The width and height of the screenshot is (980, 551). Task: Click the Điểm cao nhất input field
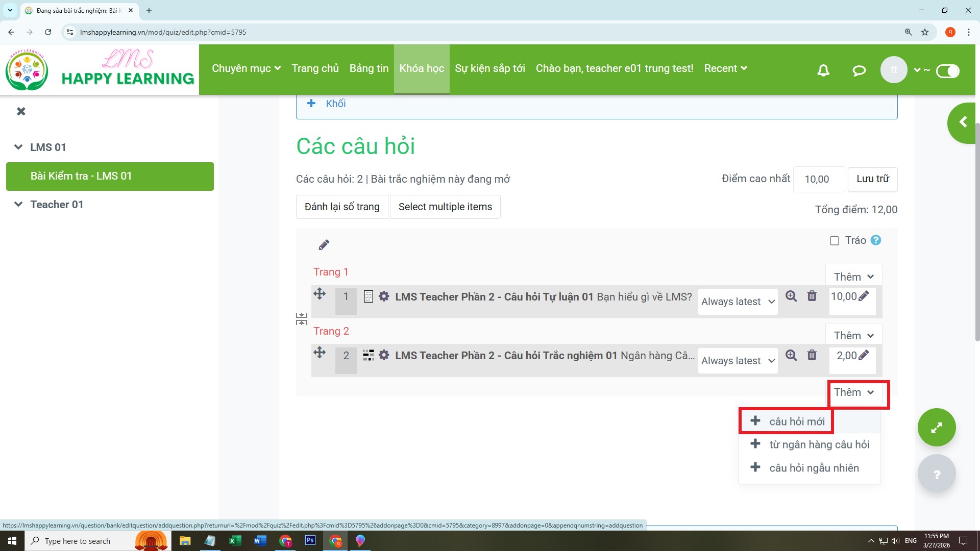[818, 179]
